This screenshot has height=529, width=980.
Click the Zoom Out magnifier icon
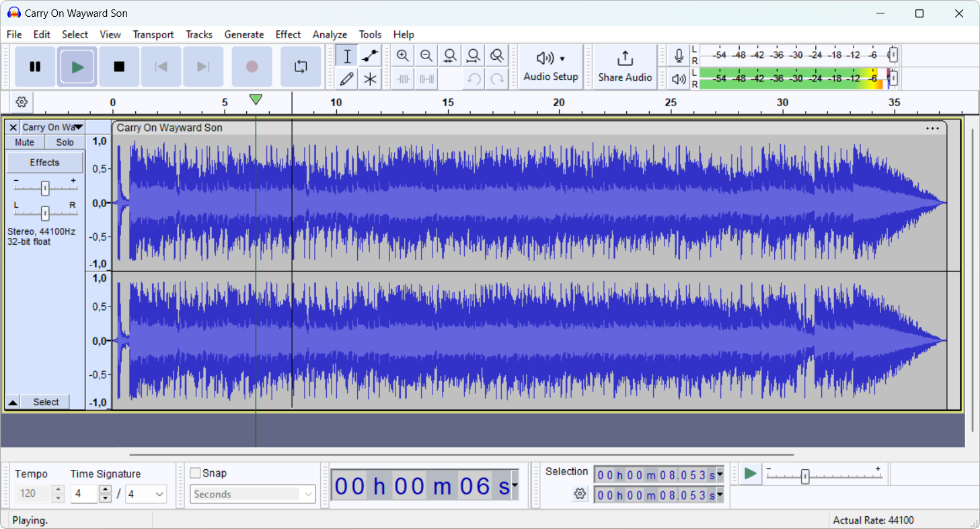pos(426,56)
